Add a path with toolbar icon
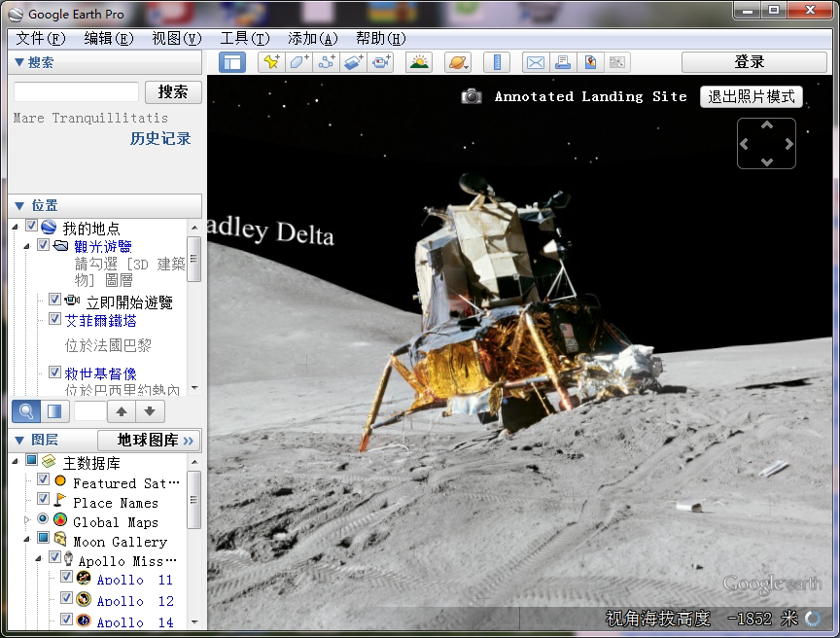Screen dimensions: 840x638 click(327, 62)
